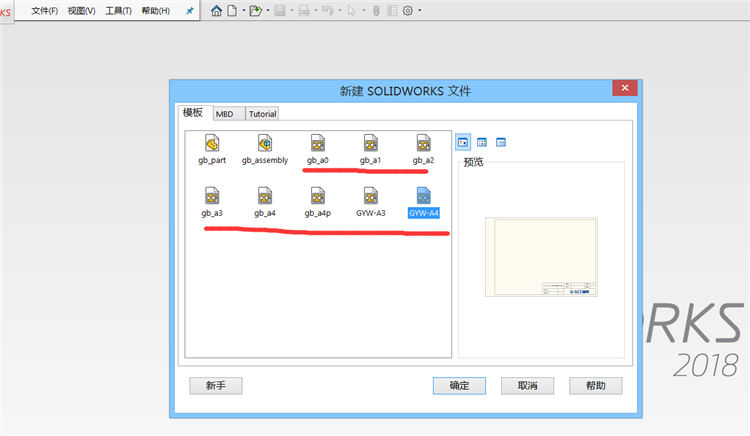This screenshot has height=436, width=750.
Task: Click the 确定 button
Action: tap(459, 385)
